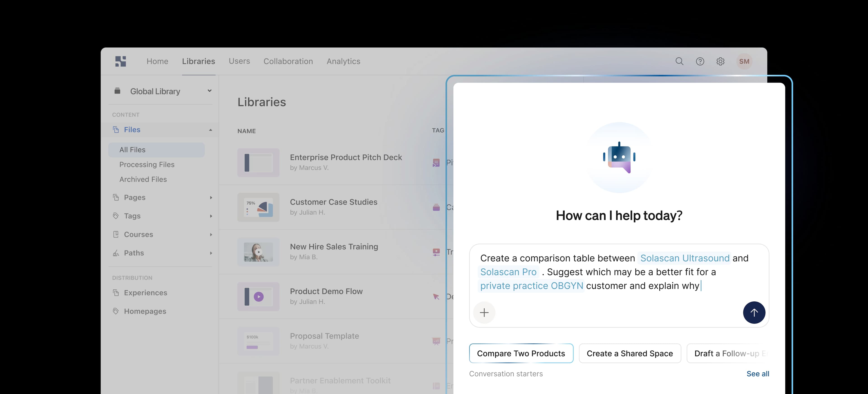Click the send arrow in the assistant prompt box
The width and height of the screenshot is (868, 394).
click(x=755, y=312)
